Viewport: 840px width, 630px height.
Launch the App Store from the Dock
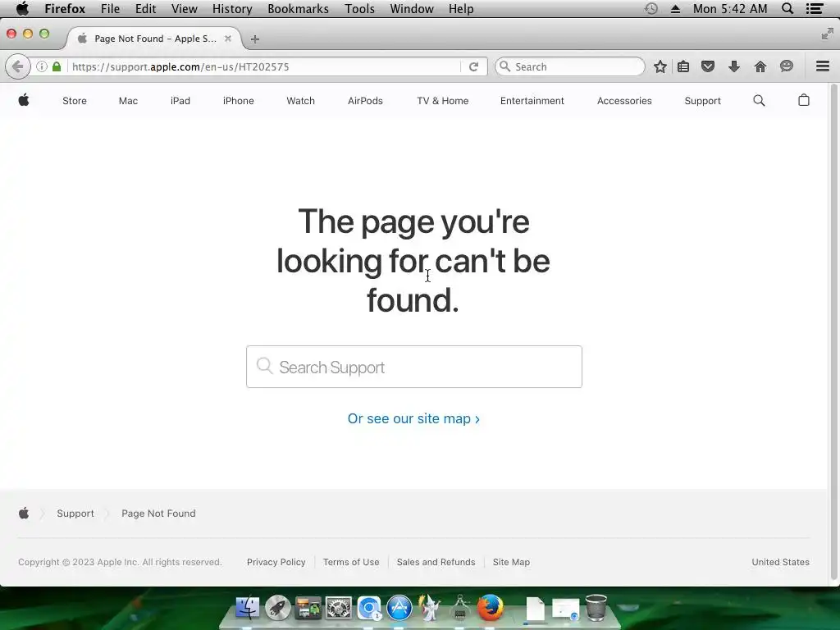(399, 608)
